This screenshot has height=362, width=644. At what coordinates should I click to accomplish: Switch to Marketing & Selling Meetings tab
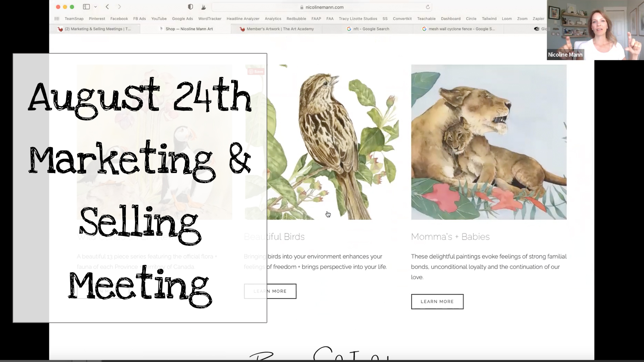tap(95, 29)
